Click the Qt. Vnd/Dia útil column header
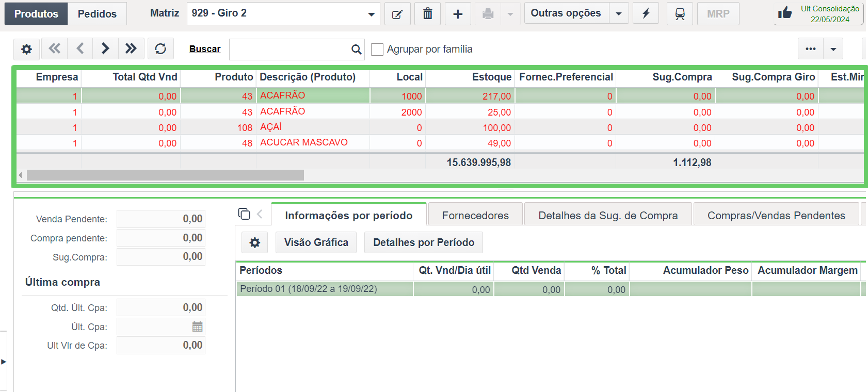The width and height of the screenshot is (868, 392). pyautogui.click(x=455, y=270)
